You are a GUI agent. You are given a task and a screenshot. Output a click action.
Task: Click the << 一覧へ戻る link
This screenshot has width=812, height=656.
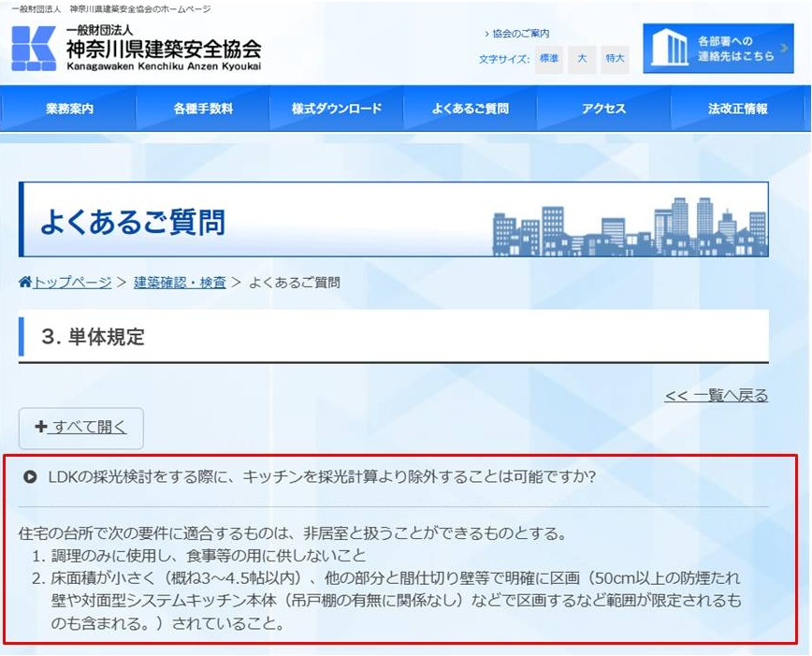point(716,396)
